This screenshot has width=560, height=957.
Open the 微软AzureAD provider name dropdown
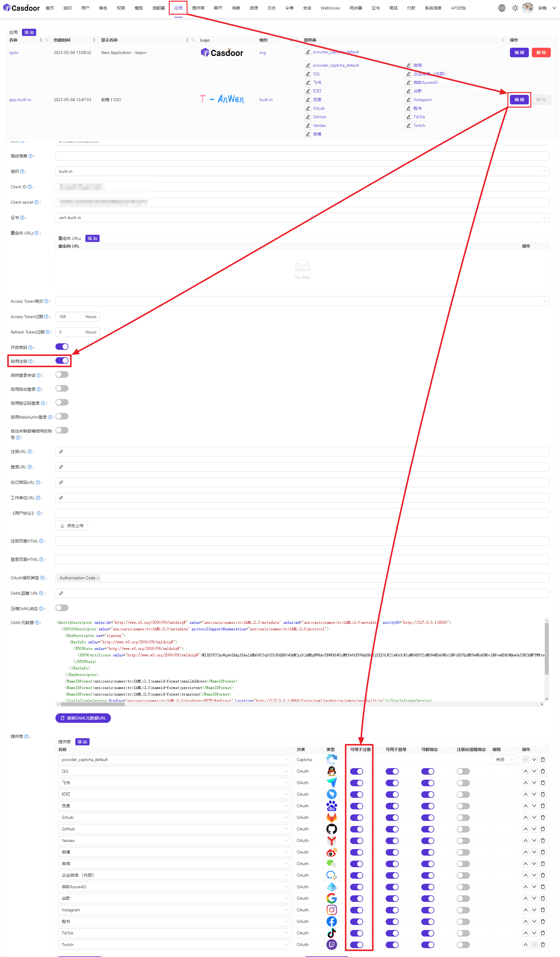(x=175, y=887)
